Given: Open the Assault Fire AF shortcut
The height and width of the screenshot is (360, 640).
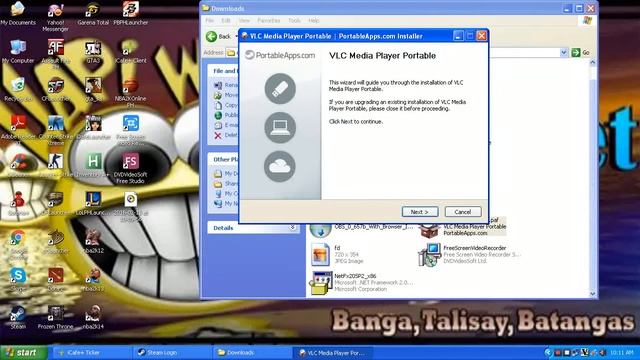Looking at the screenshot, I should click(56, 54).
